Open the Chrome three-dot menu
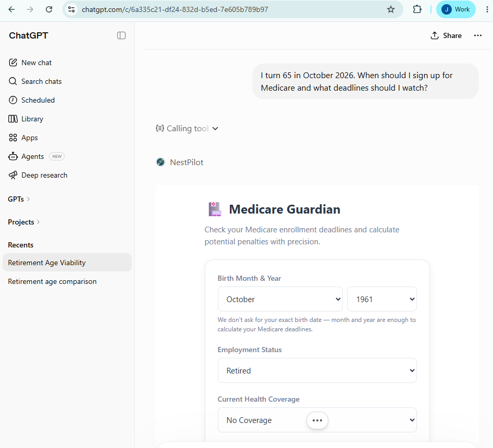This screenshot has width=493, height=448. pyautogui.click(x=487, y=9)
